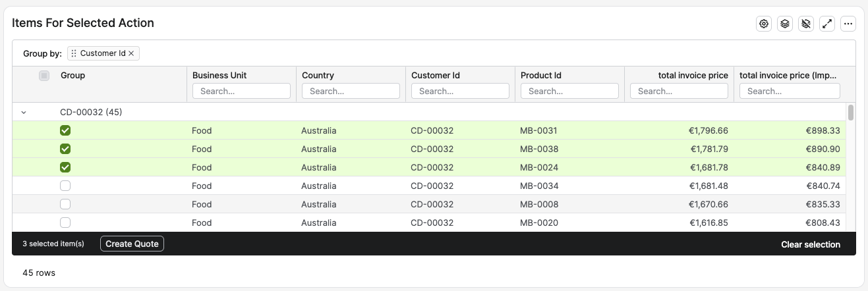
Task: Click the vertical scrollbar thumb of the table
Action: coord(851,113)
